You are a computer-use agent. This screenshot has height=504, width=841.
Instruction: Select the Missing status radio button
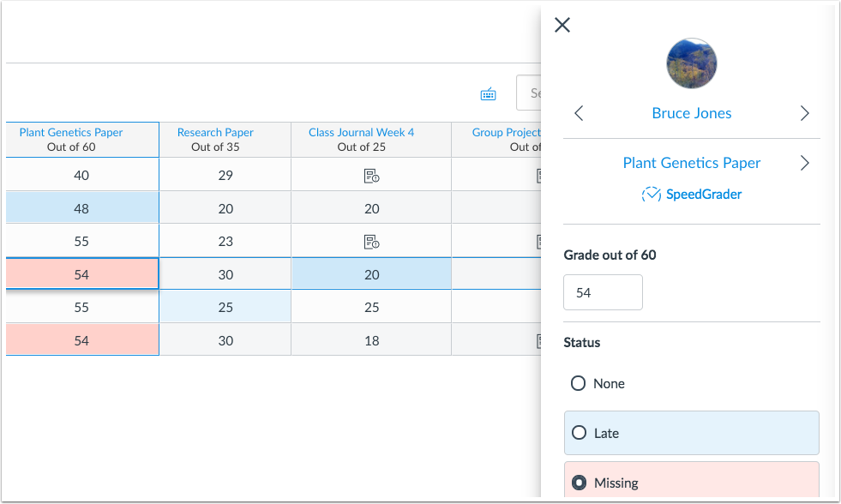[x=579, y=483]
